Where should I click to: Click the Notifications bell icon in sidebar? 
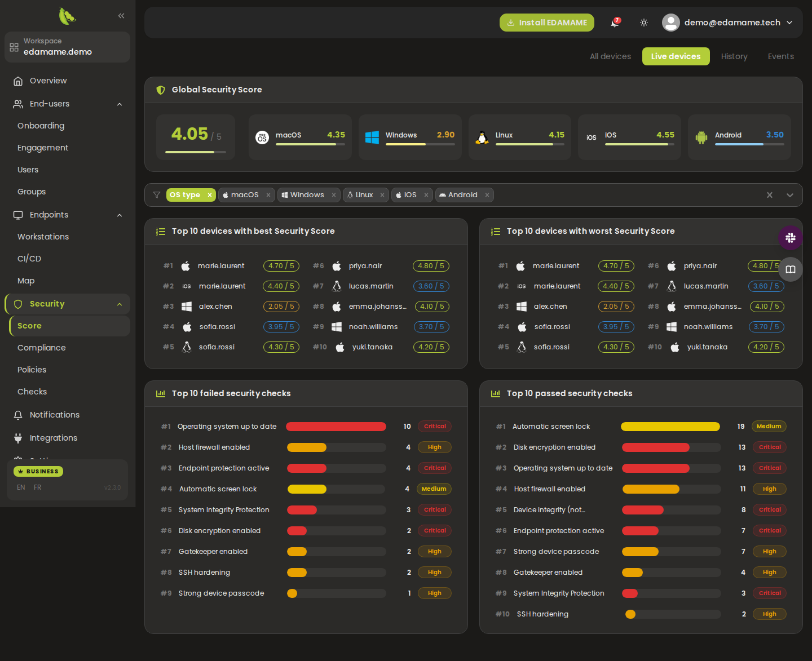[18, 415]
